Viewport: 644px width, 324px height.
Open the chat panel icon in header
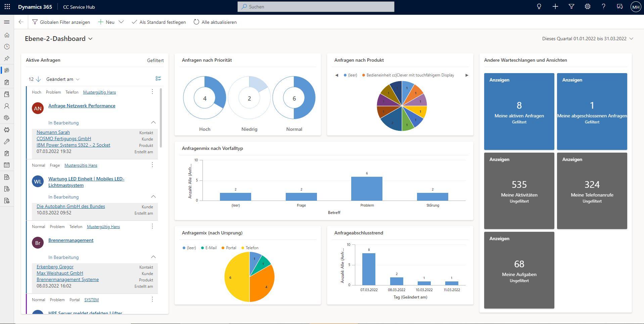pos(619,7)
